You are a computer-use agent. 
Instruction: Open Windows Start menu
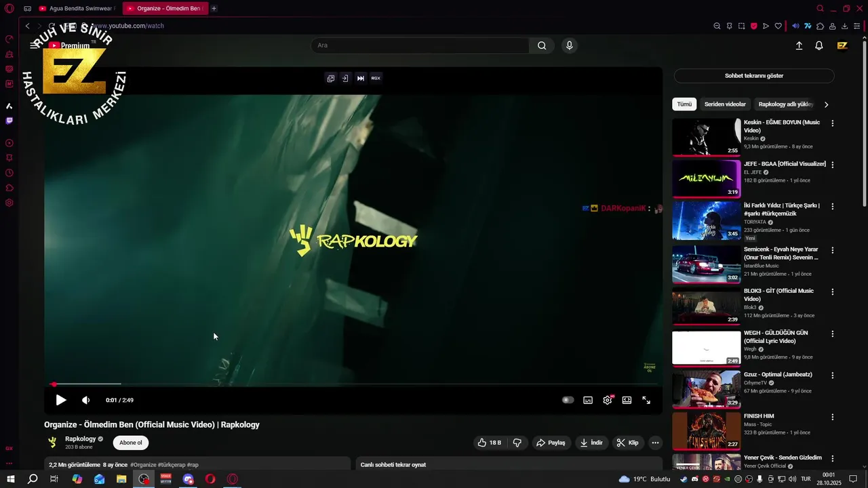pos(11,479)
